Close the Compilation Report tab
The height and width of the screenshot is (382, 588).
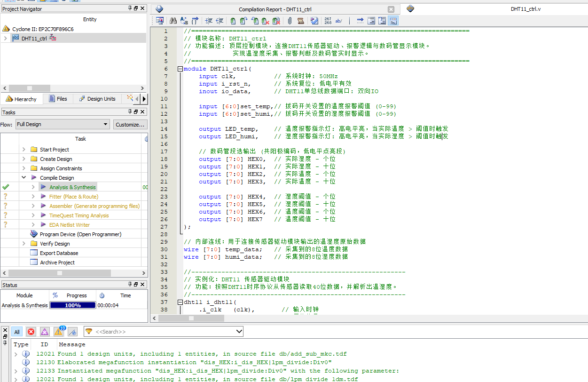(391, 9)
